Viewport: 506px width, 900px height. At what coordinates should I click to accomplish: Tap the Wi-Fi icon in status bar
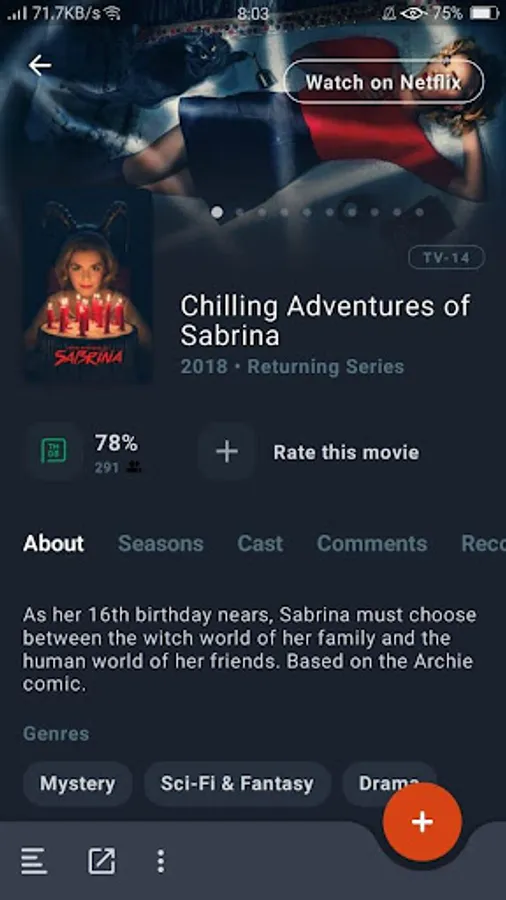click(114, 13)
